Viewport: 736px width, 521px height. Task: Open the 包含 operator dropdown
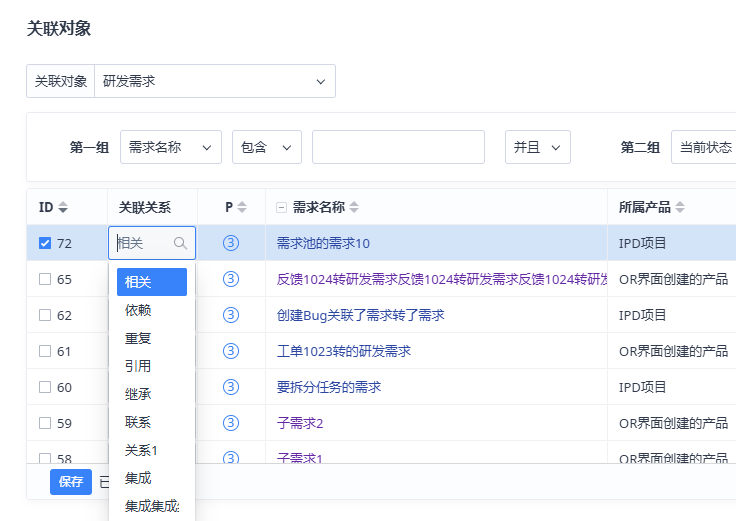tap(267, 147)
